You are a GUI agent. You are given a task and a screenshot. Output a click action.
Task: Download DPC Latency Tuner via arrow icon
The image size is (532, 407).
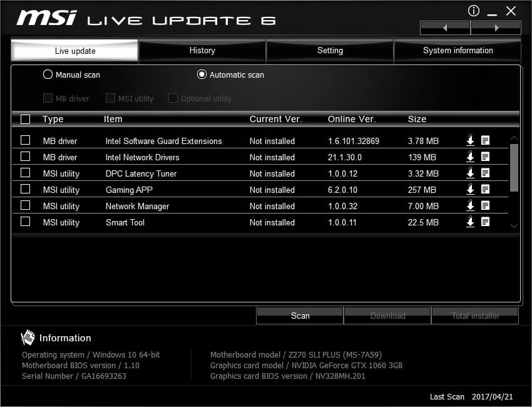coord(470,173)
